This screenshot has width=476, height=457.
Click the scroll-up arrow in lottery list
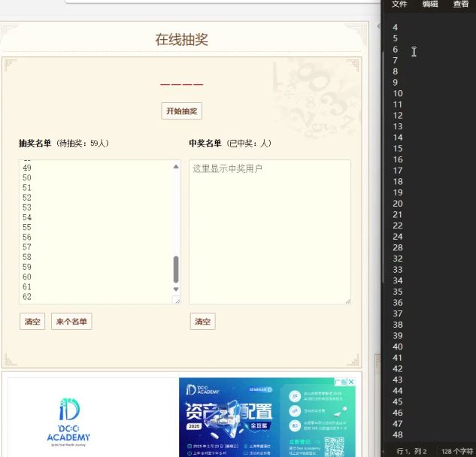(x=176, y=166)
